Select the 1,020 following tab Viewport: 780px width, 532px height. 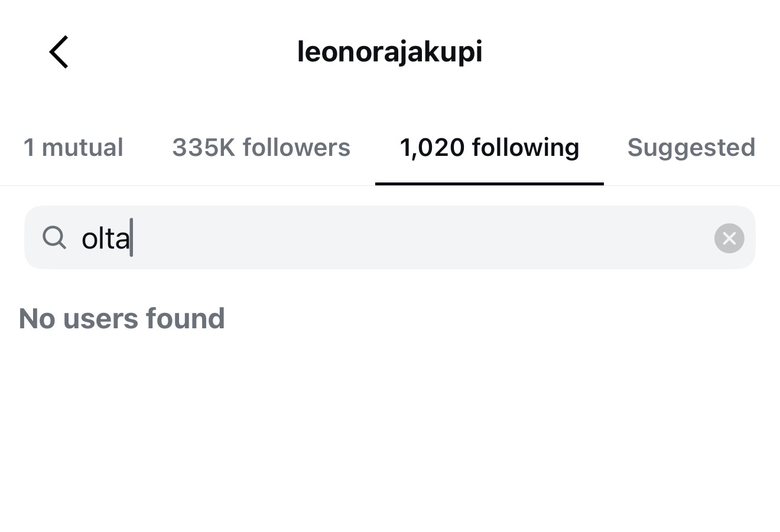[x=489, y=148]
